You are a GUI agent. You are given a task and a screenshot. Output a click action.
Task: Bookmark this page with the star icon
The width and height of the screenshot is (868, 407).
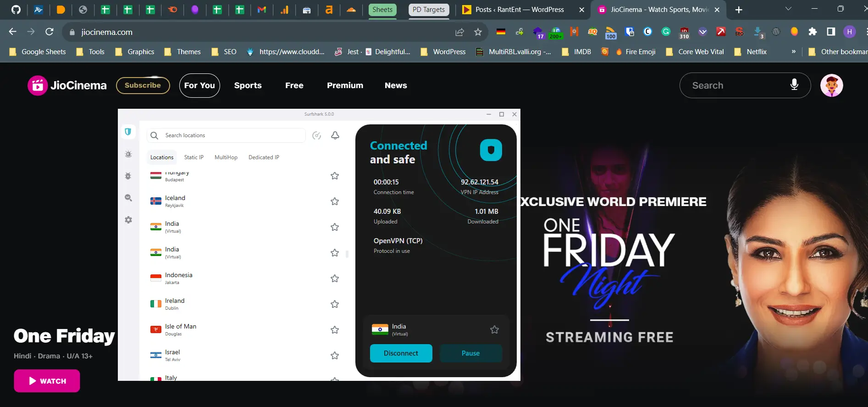pos(478,32)
